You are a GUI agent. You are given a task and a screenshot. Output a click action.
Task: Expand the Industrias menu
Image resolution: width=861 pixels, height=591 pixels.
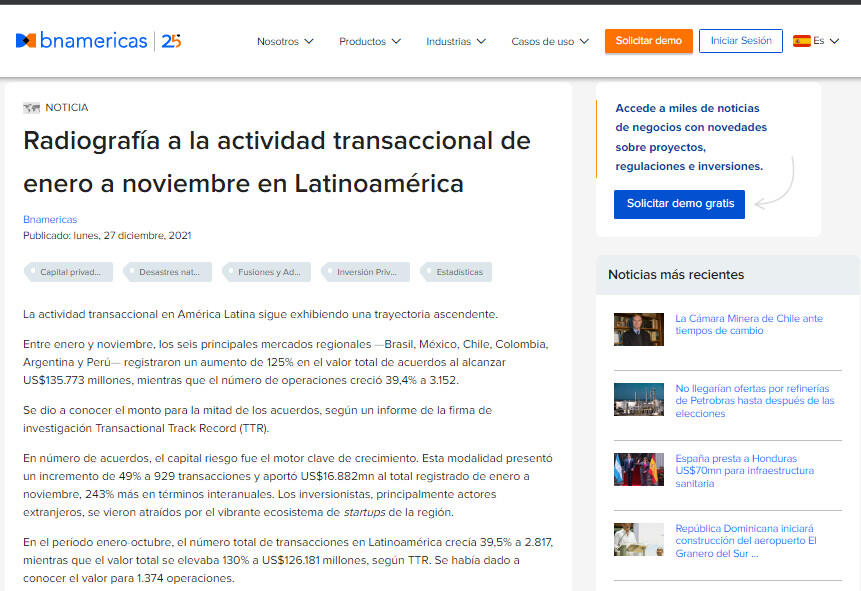coord(456,42)
